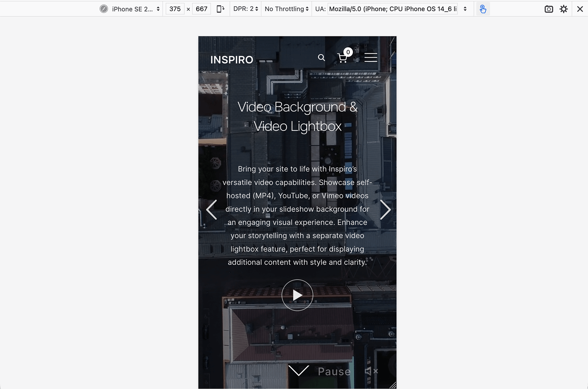Click the scroll-down chevron on the hero

coord(298,371)
